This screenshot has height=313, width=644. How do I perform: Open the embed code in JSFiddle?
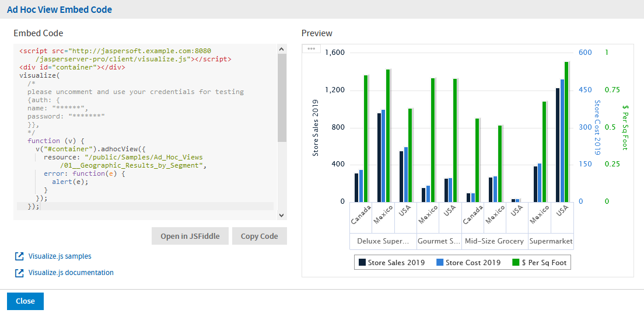point(190,236)
